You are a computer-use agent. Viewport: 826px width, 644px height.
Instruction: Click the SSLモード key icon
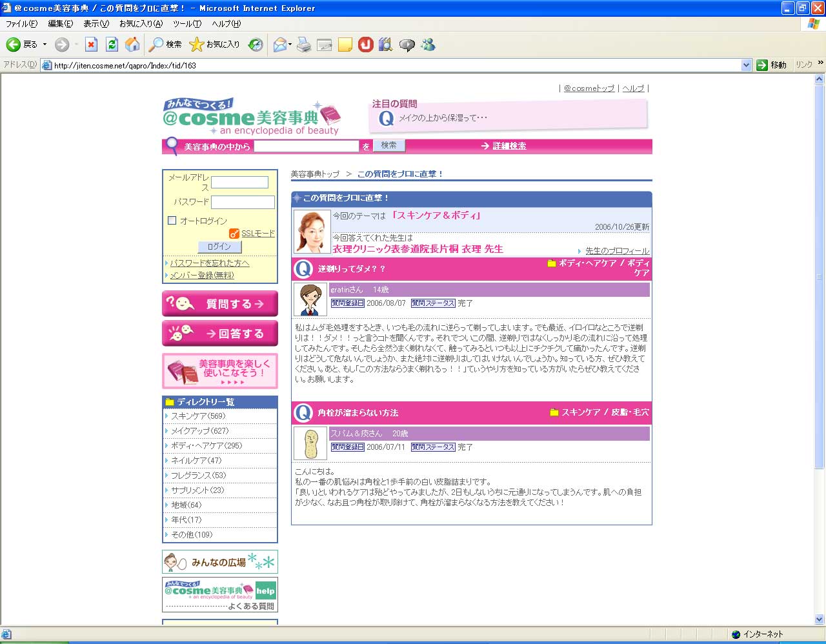tap(234, 234)
